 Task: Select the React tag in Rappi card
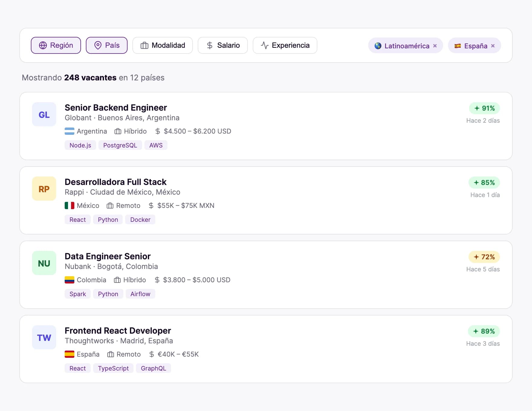click(78, 220)
